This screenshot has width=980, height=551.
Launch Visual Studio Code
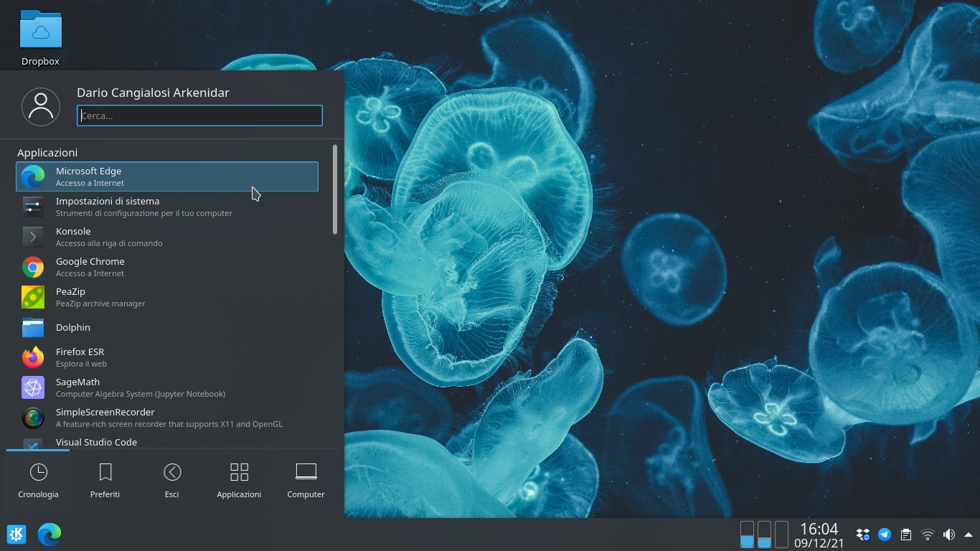click(x=167, y=441)
